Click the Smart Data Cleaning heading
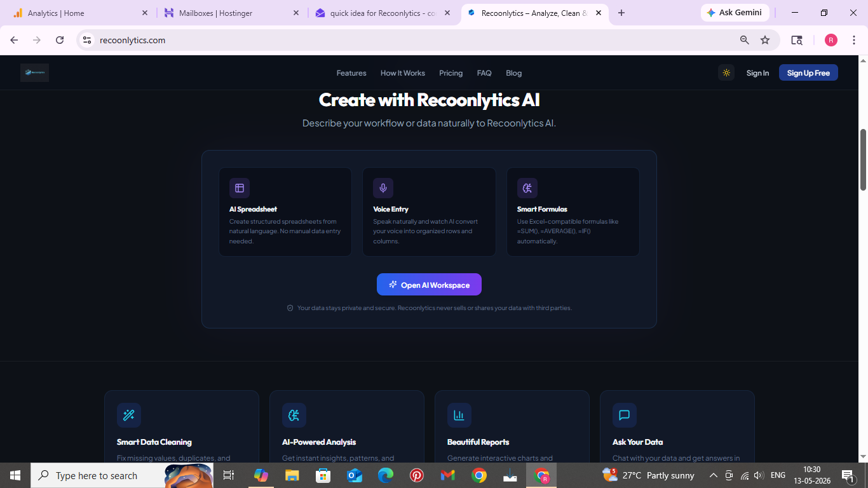Image resolution: width=868 pixels, height=488 pixels. click(x=154, y=442)
